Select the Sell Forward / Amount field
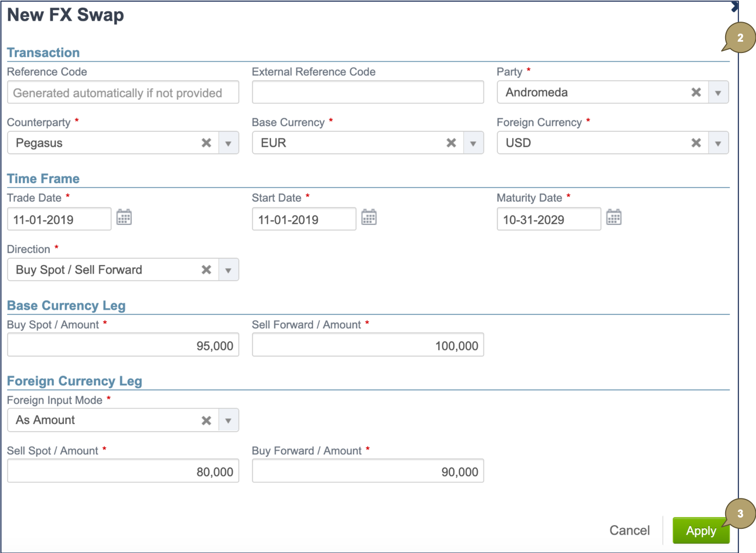The height and width of the screenshot is (553, 756). click(x=368, y=346)
